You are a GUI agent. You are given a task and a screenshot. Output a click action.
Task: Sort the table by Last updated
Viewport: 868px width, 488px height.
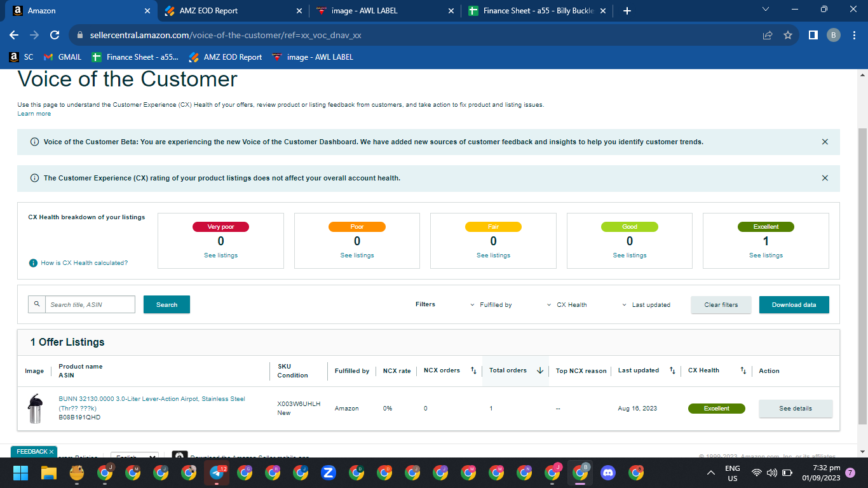[672, 370]
